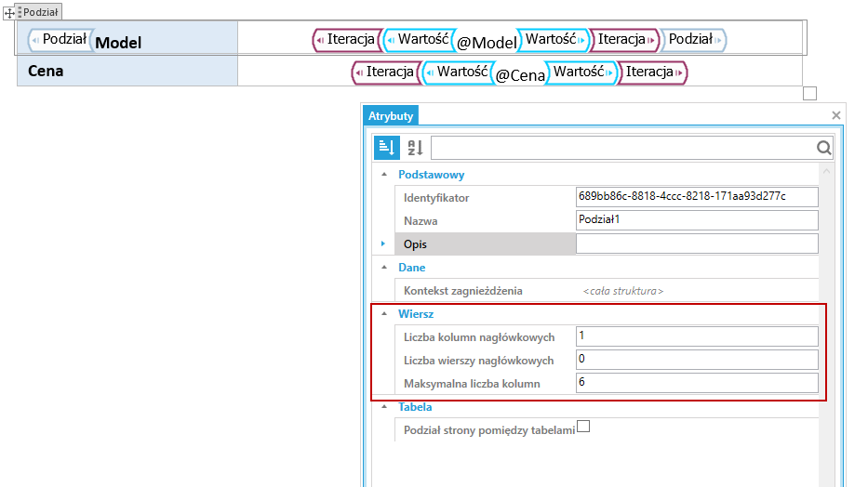Select the closing Podział tag in Model row
868x487 pixels.
point(694,40)
